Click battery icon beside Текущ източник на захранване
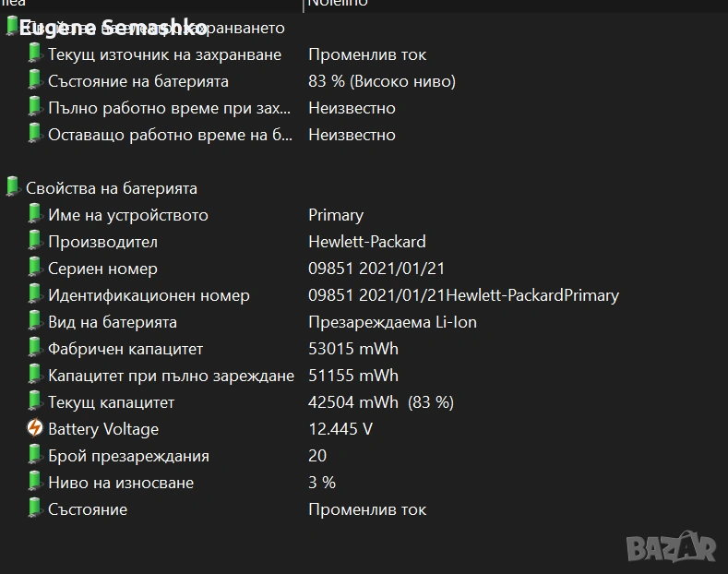The width and height of the screenshot is (728, 574). (x=35, y=54)
